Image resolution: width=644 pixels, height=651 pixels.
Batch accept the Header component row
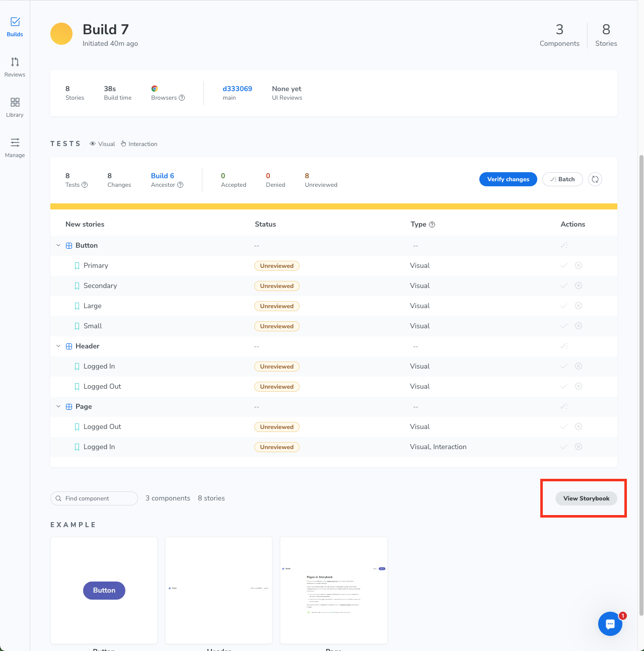tap(564, 346)
